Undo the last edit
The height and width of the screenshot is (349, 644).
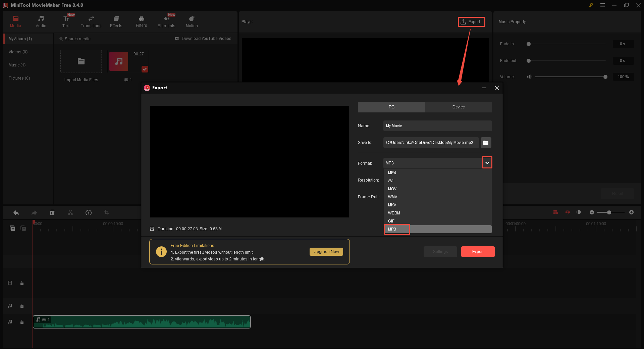click(16, 212)
